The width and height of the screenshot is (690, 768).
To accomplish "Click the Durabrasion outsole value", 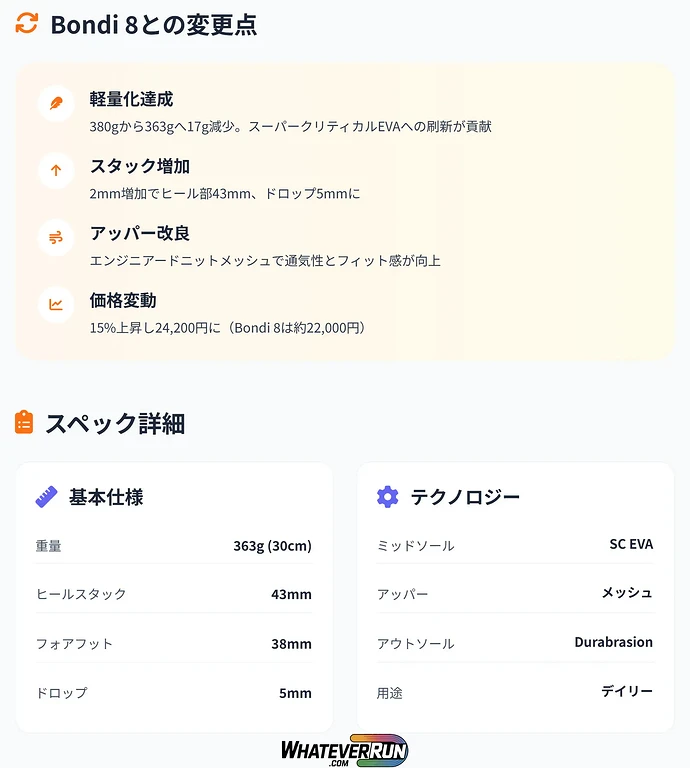I will coord(613,642).
